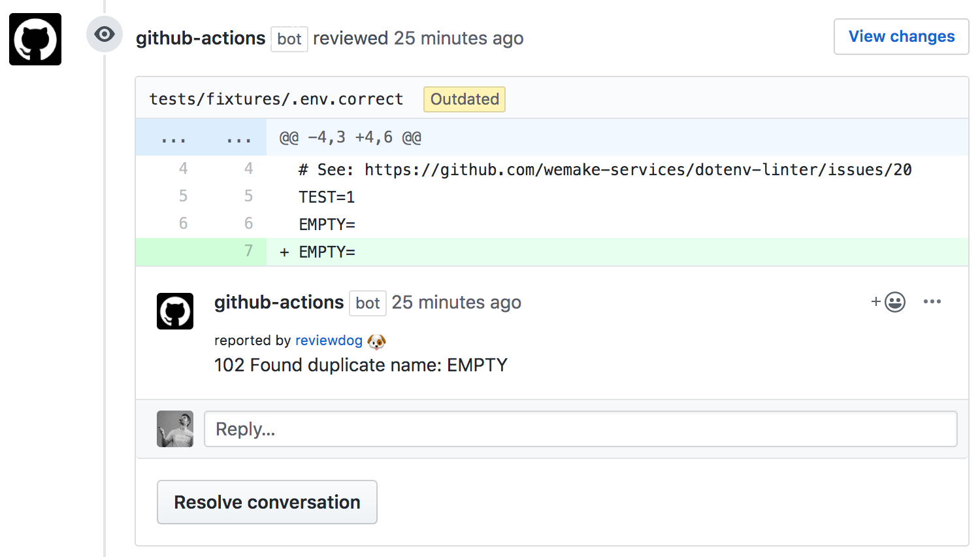The height and width of the screenshot is (557, 980).
Task: Click 'reviewed 25 minutes ago' header timestamp
Action: click(459, 39)
